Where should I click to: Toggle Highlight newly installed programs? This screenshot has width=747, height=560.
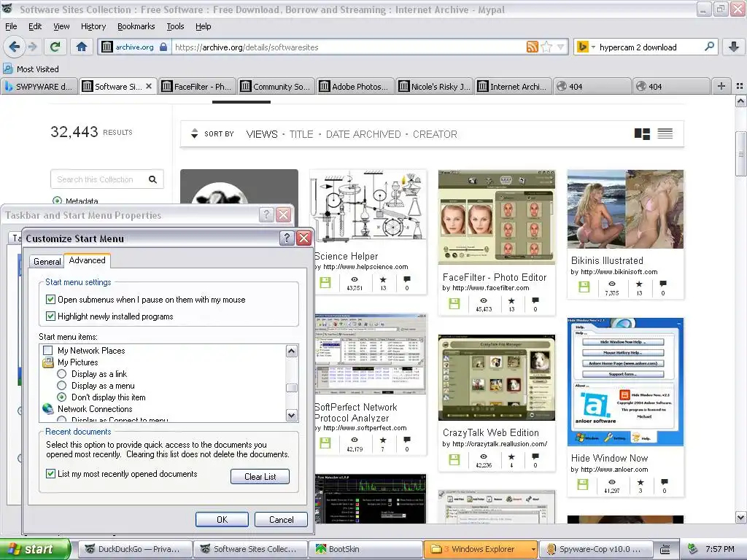coord(50,316)
